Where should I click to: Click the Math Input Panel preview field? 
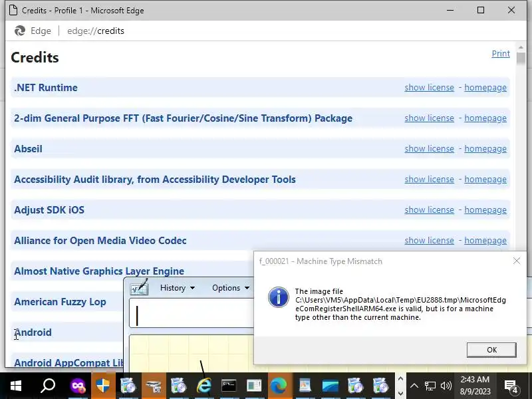[x=192, y=313]
